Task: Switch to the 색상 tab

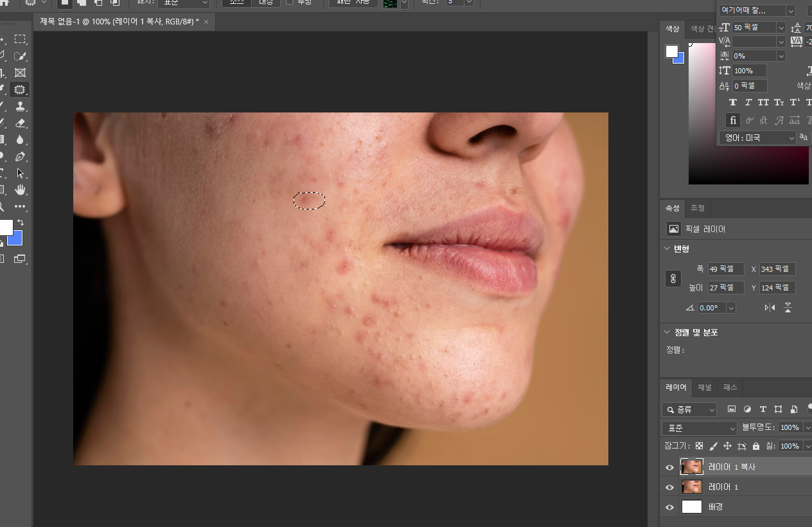Action: coord(672,29)
